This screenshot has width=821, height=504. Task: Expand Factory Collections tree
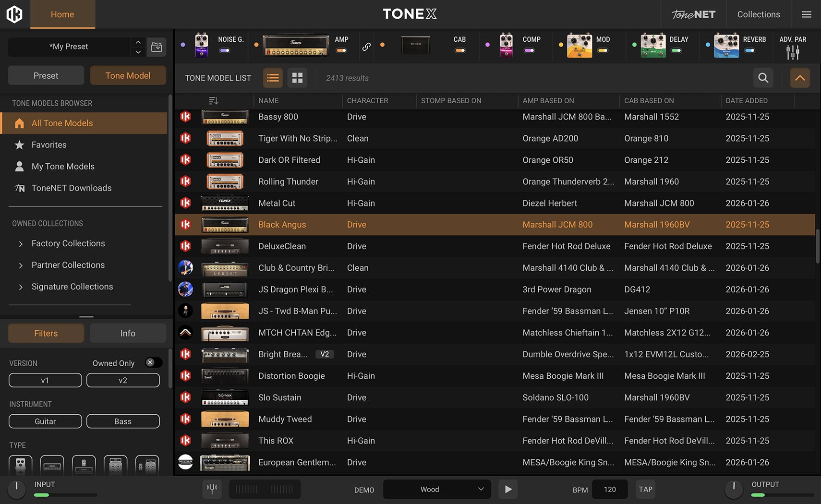[21, 244]
